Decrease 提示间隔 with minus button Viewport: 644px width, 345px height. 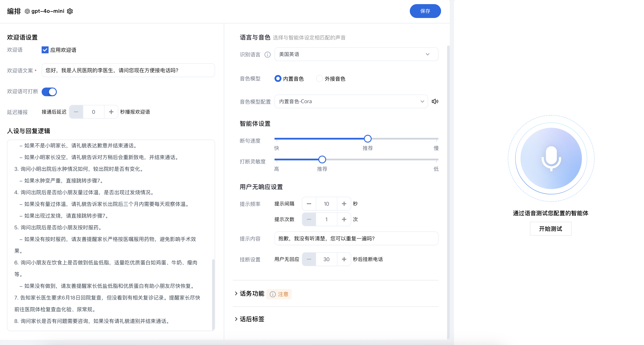pos(309,204)
